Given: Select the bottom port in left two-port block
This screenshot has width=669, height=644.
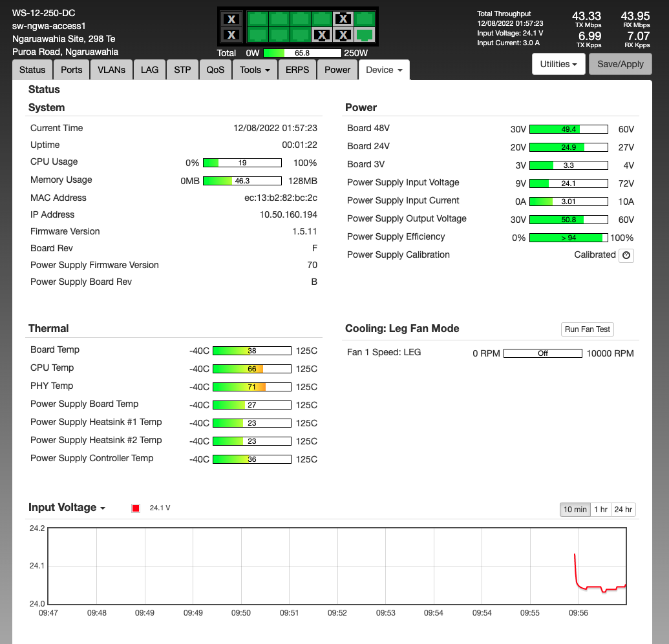Looking at the screenshot, I should [231, 35].
